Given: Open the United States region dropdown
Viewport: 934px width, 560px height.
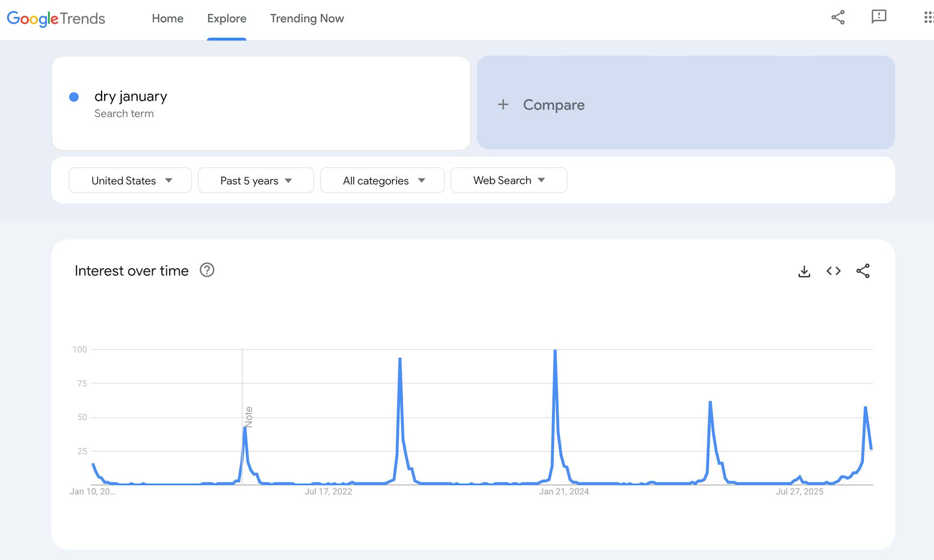Looking at the screenshot, I should pyautogui.click(x=130, y=180).
